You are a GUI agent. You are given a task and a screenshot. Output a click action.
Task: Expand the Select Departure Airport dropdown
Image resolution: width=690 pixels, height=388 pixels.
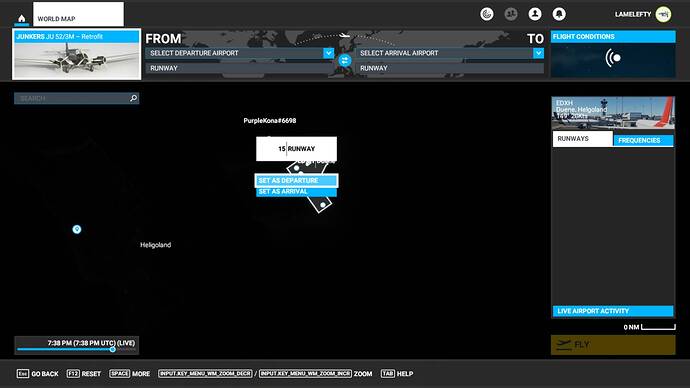coord(329,53)
